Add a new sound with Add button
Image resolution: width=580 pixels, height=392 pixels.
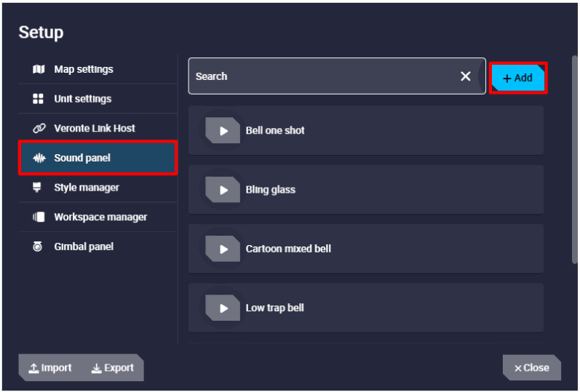tap(518, 78)
